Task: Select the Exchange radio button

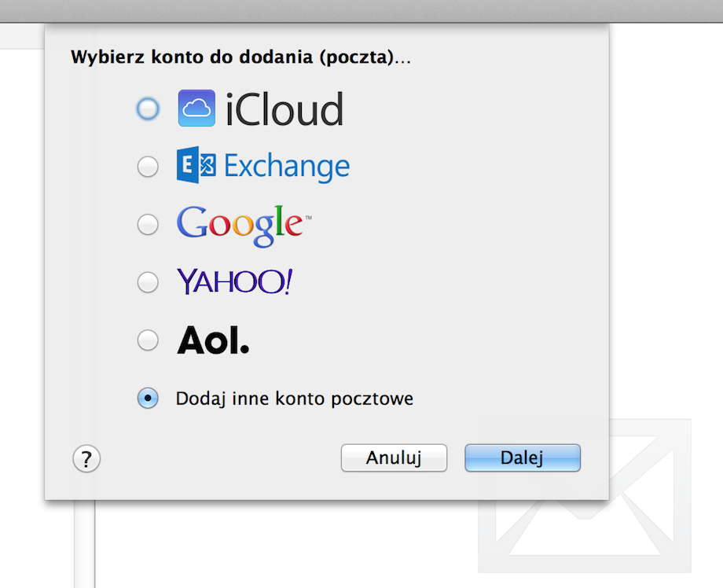Action: pos(148,167)
